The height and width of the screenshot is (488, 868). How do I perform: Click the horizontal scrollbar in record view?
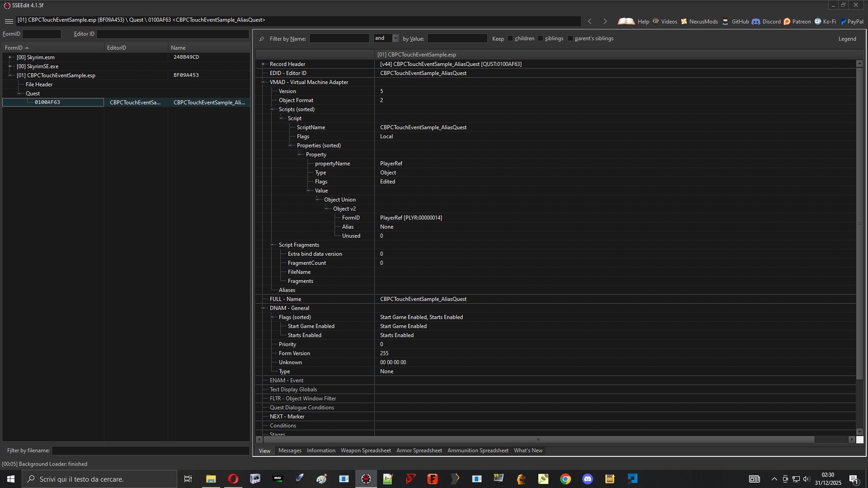click(x=538, y=439)
